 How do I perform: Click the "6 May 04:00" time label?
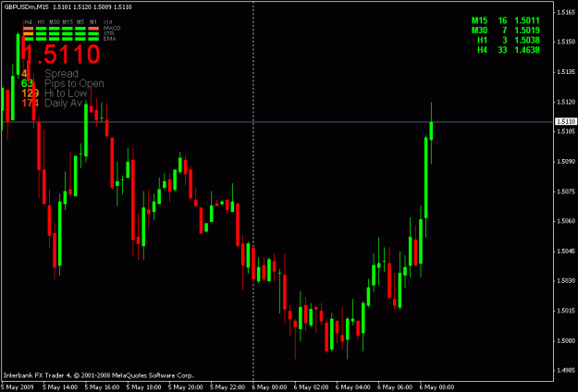coord(353,387)
